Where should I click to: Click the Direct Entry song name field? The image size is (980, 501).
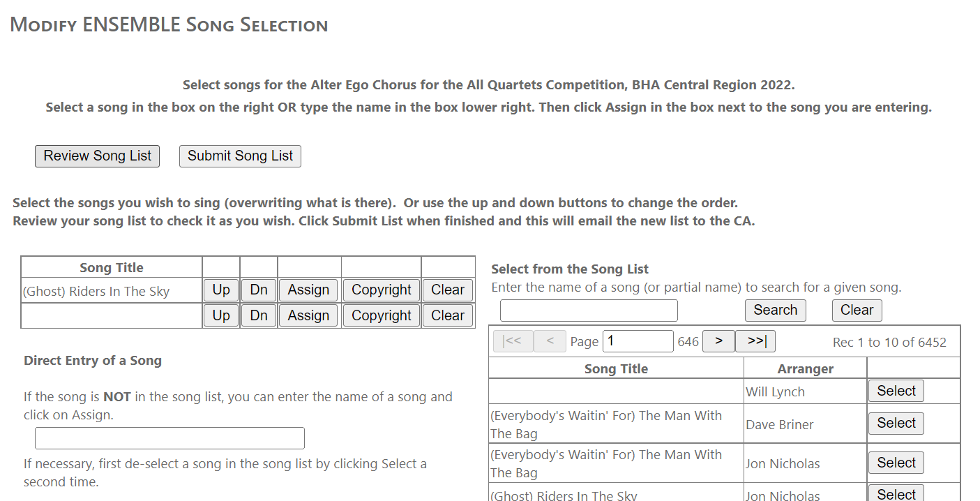(x=169, y=438)
